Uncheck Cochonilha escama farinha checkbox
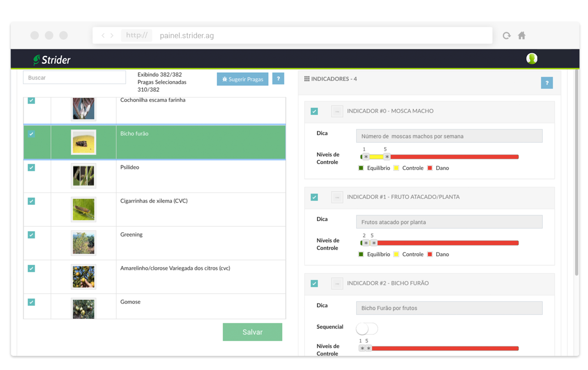Screen dimensions: 588x370 31,100
